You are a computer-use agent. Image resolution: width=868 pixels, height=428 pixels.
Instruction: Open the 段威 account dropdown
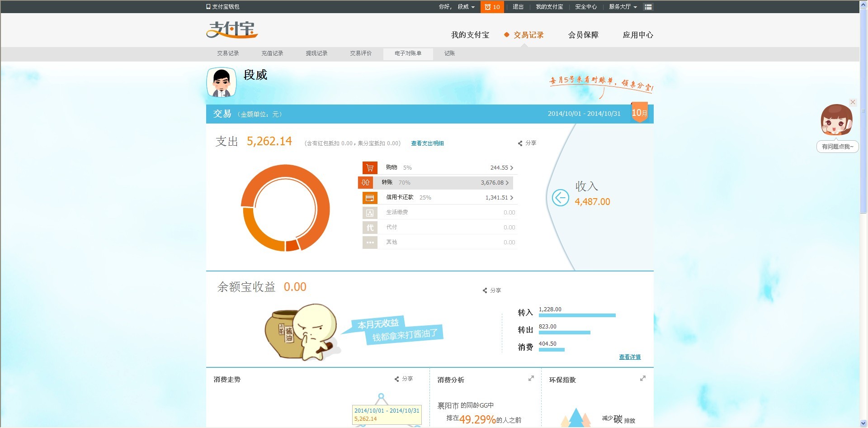[x=466, y=7]
